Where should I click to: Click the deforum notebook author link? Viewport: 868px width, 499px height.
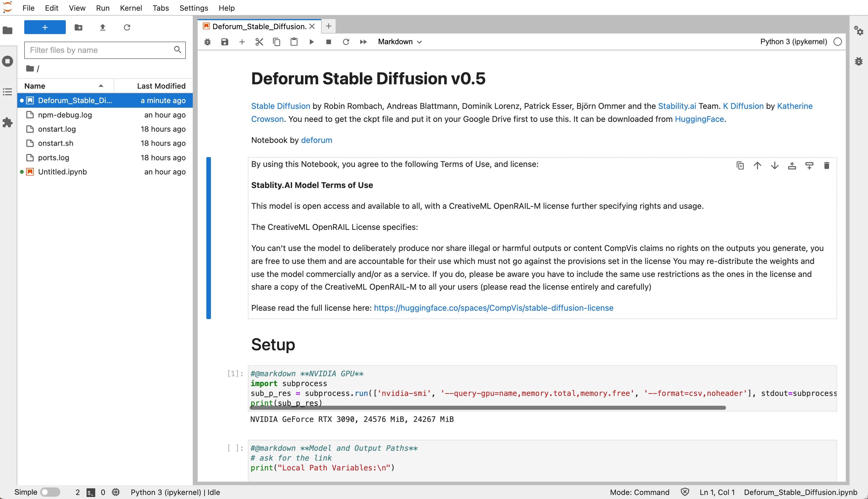coord(317,140)
